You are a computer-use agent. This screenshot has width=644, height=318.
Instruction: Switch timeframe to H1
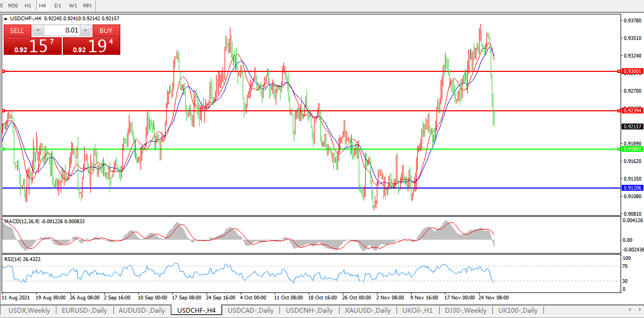tap(28, 5)
